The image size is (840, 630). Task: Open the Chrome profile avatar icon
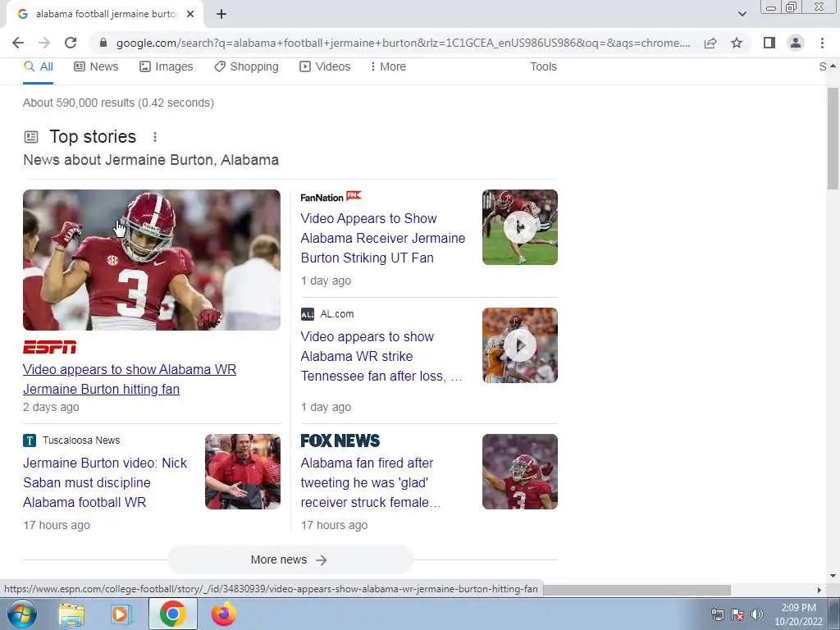click(796, 43)
